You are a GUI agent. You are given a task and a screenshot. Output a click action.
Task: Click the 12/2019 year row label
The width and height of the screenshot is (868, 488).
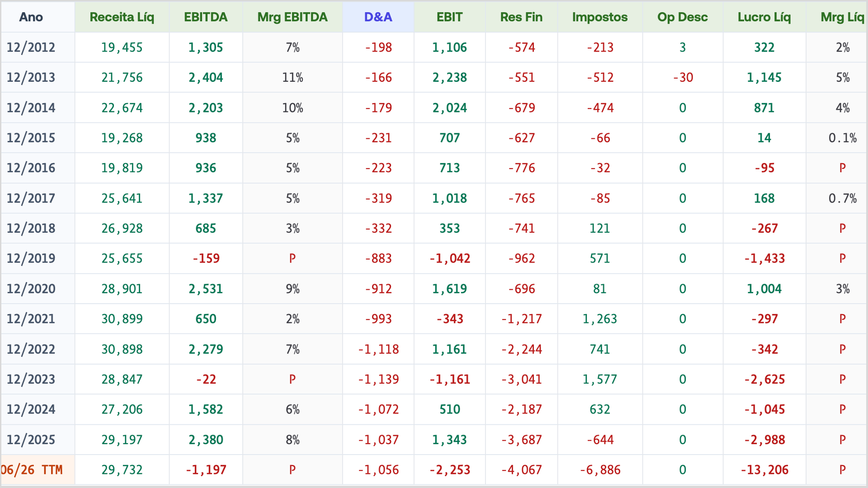pos(31,258)
